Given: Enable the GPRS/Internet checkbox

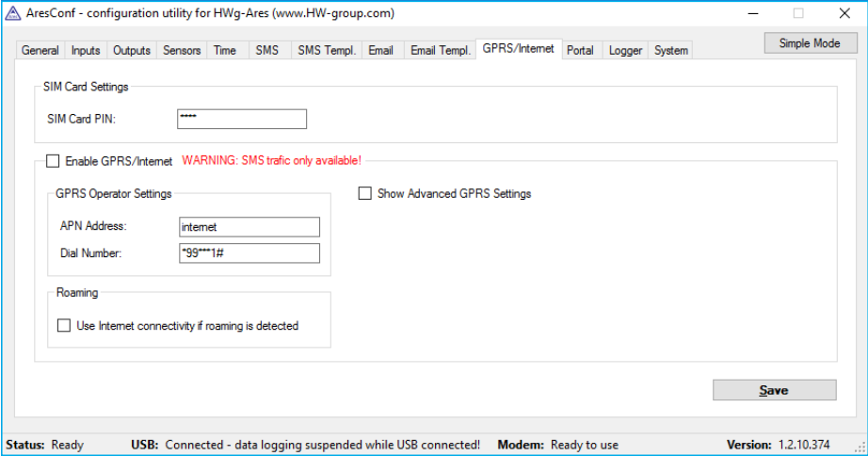Looking at the screenshot, I should tap(53, 161).
